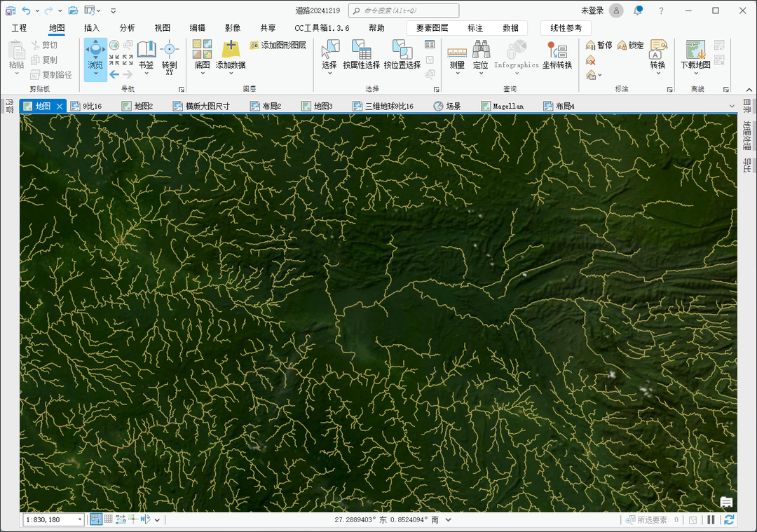Click the full extent globe icon
Viewport: 757px width, 532px height.
114,46
